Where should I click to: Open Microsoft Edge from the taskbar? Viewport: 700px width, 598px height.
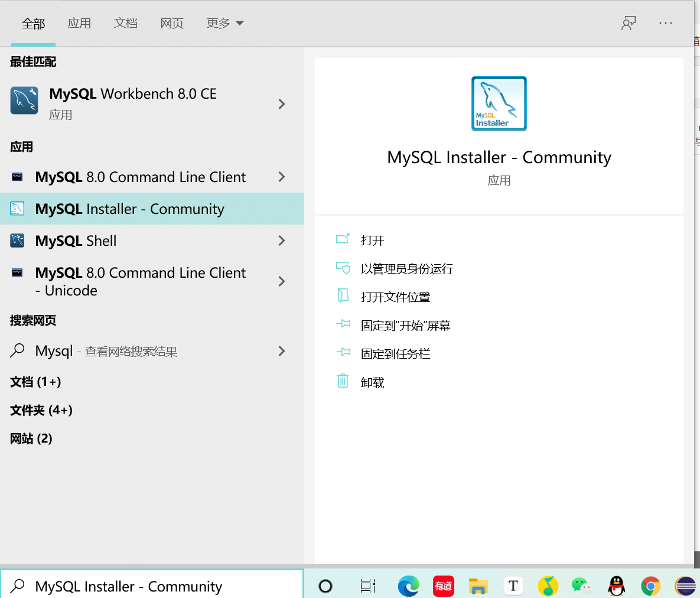click(x=409, y=586)
